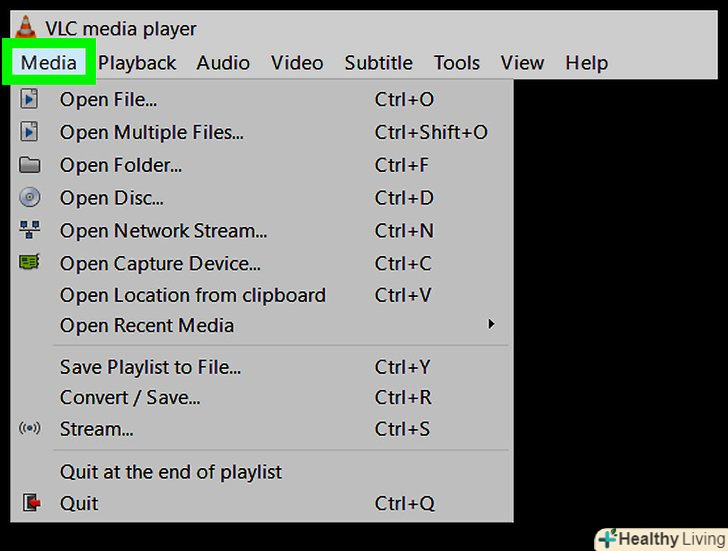Click the Open Disc icon

[30, 198]
